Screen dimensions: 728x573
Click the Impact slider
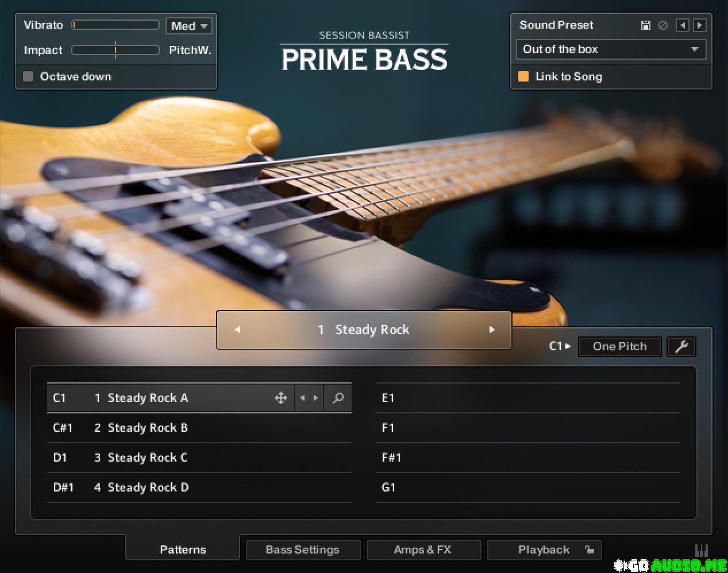tap(115, 50)
